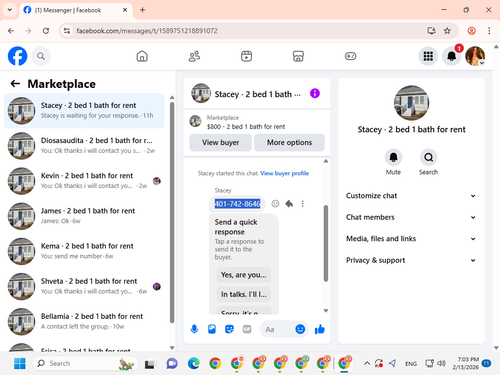500x375 pixels.
Task: Open the Diosasaudita conversation
Action: click(84, 146)
